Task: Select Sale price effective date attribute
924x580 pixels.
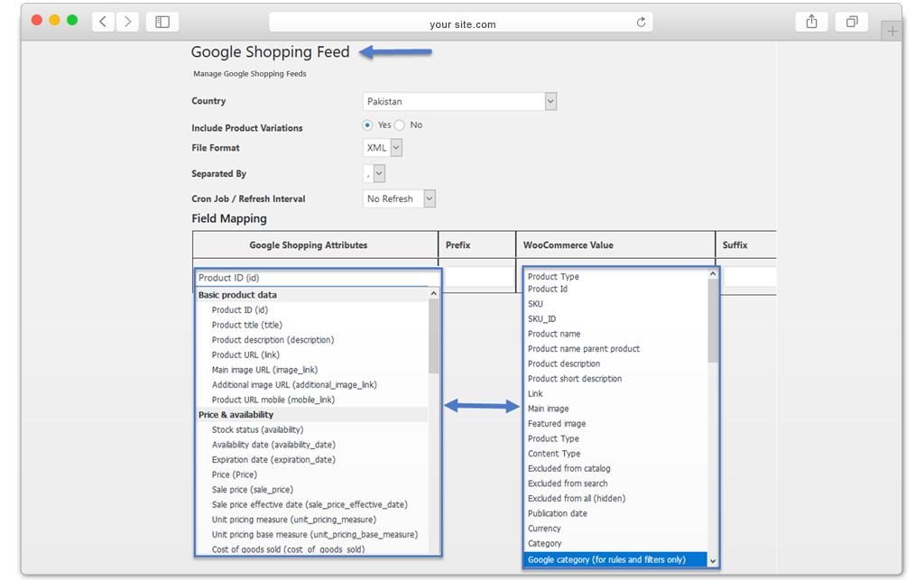Action: (x=310, y=504)
